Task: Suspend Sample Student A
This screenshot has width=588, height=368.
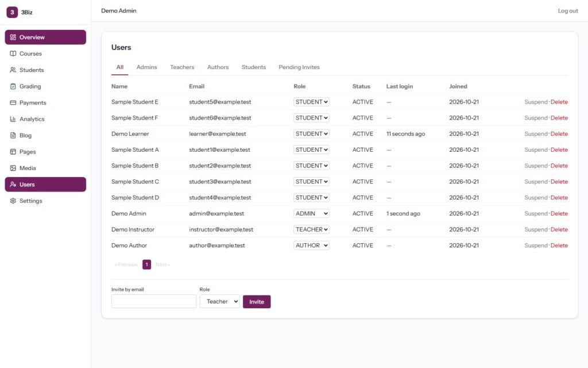Action: click(x=536, y=150)
